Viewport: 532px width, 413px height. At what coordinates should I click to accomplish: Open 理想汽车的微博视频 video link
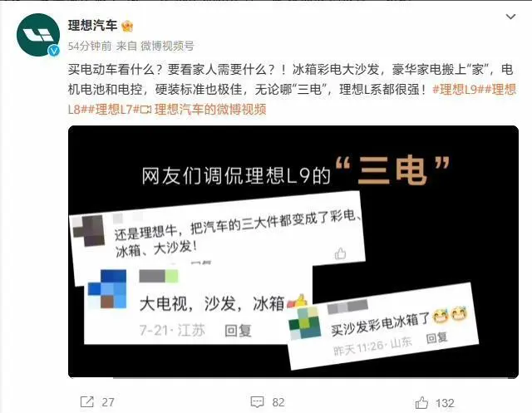pyautogui.click(x=210, y=110)
